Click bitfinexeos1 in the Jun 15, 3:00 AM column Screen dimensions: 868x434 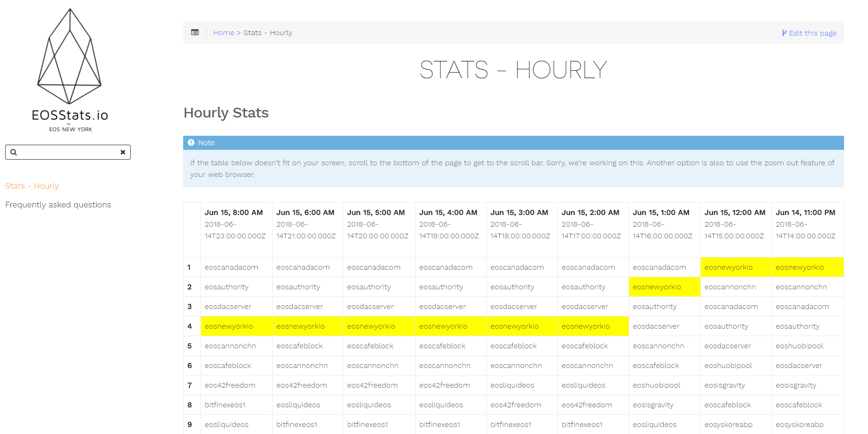pos(511,425)
